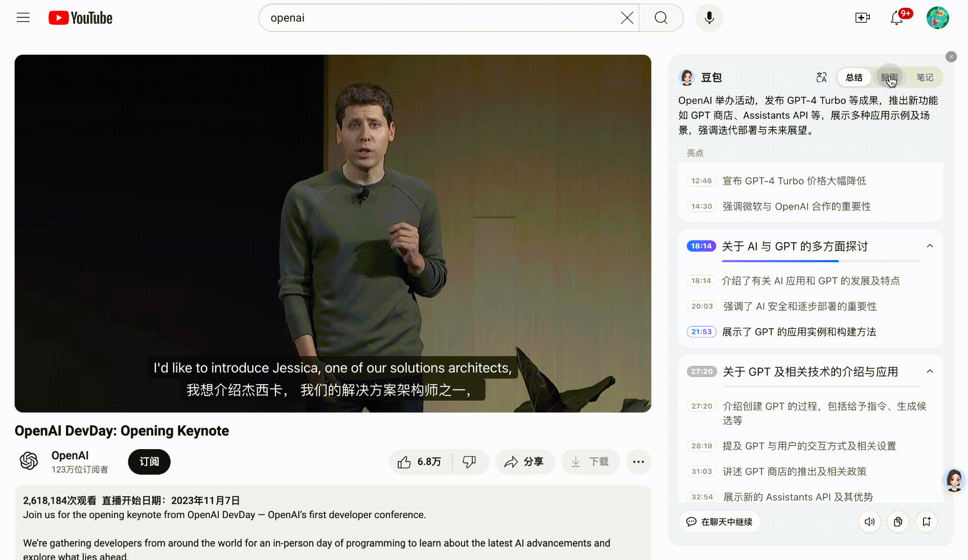The height and width of the screenshot is (560, 968).
Task: Read summary aloud with speaker icon
Action: tap(869, 522)
